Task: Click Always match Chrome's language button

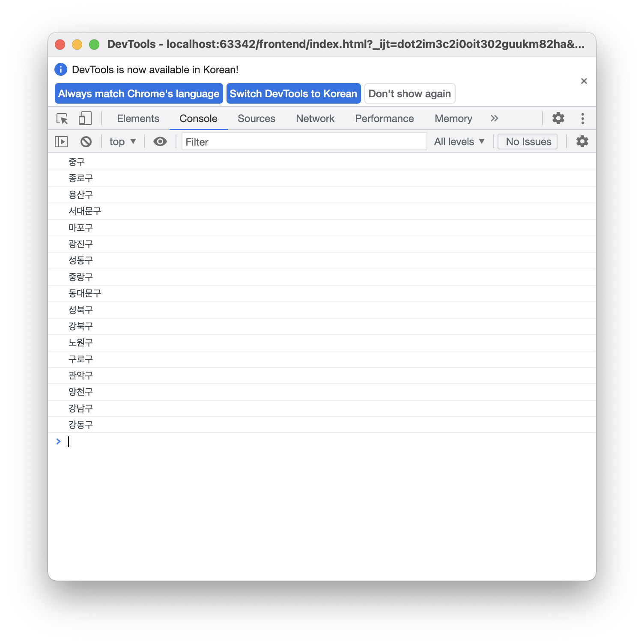Action: point(139,93)
